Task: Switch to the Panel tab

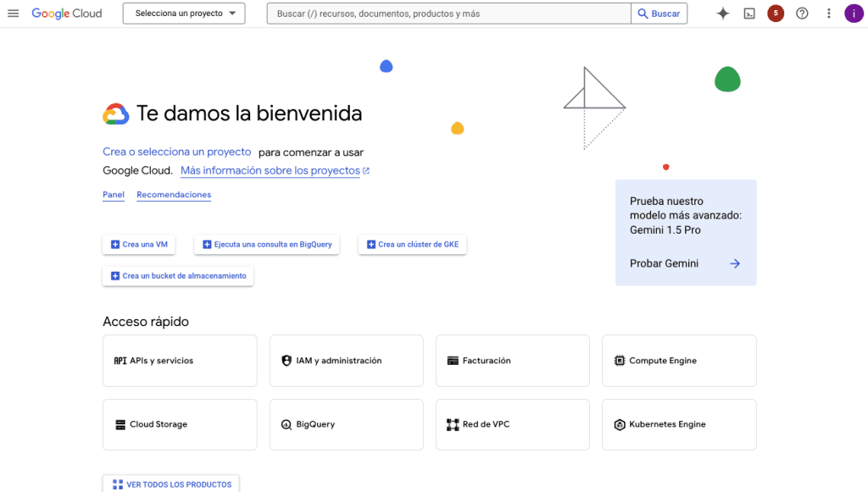Action: (114, 195)
